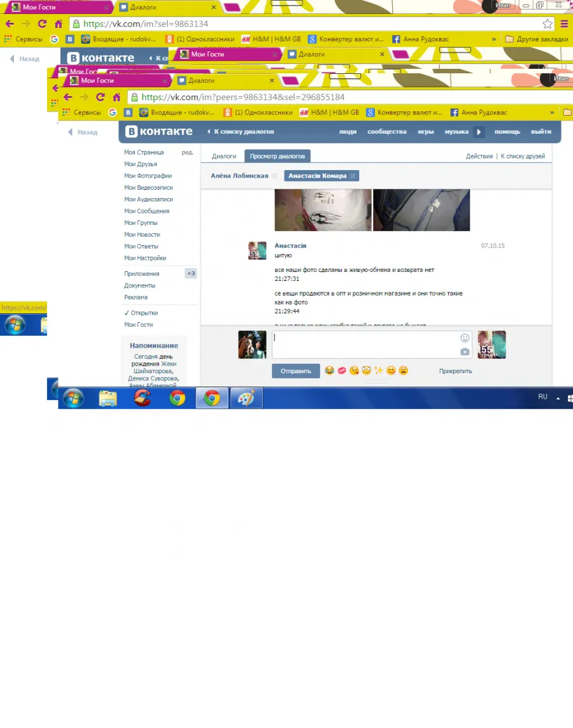
Task: Click the RU language indicator on the taskbar
Action: [543, 397]
